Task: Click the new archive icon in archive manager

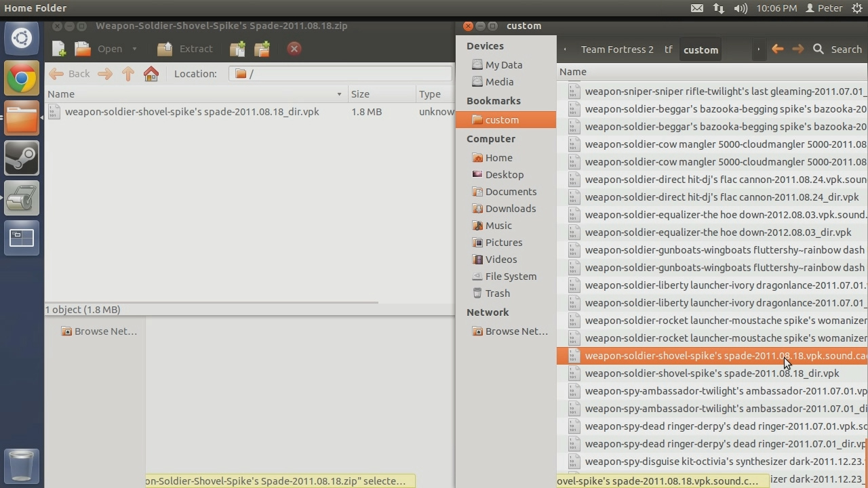Action: pyautogui.click(x=59, y=49)
